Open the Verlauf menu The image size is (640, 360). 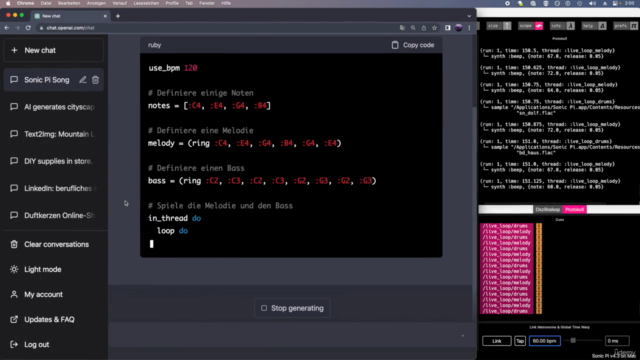point(120,3)
